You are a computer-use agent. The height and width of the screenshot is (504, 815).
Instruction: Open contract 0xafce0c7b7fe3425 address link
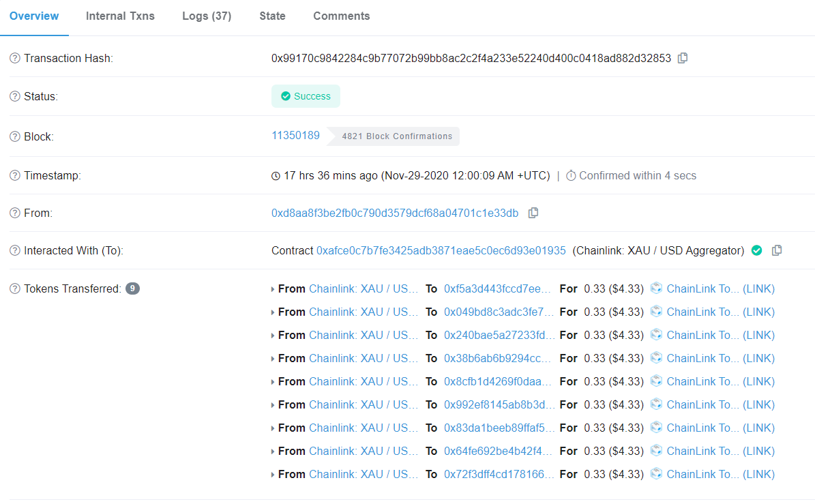tap(441, 250)
